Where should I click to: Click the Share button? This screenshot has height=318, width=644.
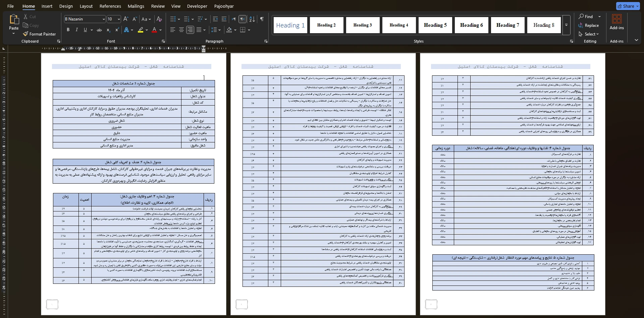point(628,6)
